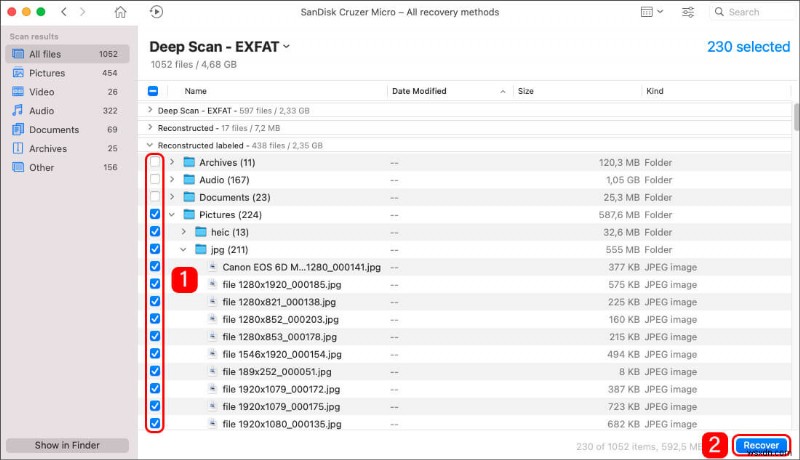Expand the Reconstructed 17 files group

click(x=150, y=127)
